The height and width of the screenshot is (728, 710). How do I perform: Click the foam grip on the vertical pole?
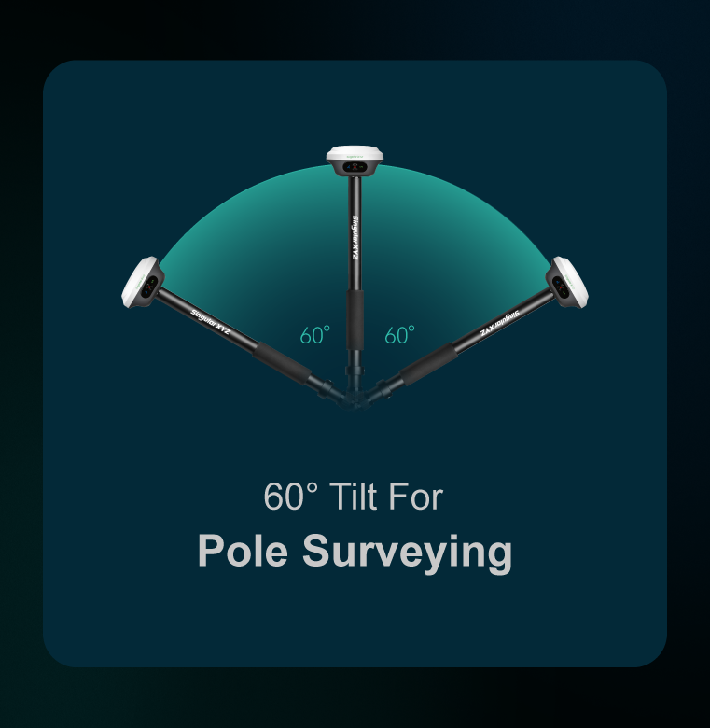(x=355, y=320)
